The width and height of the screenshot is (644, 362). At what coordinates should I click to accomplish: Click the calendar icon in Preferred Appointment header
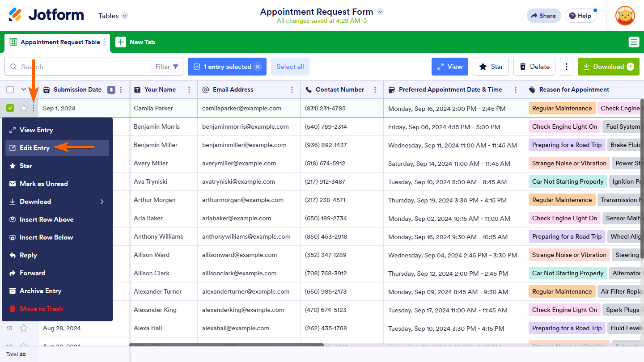coord(392,89)
